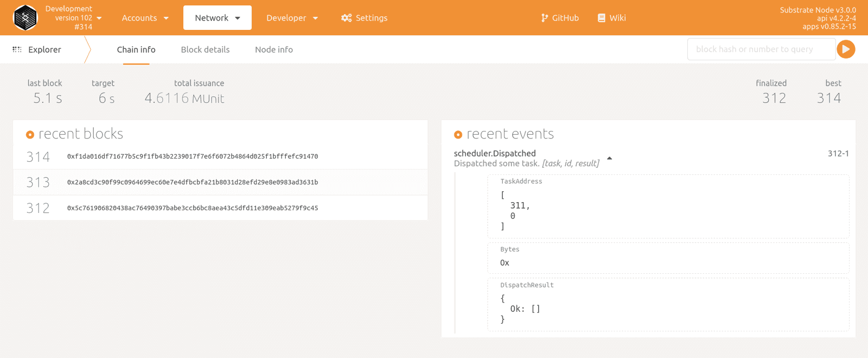Image resolution: width=868 pixels, height=358 pixels.
Task: Click the recent blocks heading icon
Action: (30, 135)
